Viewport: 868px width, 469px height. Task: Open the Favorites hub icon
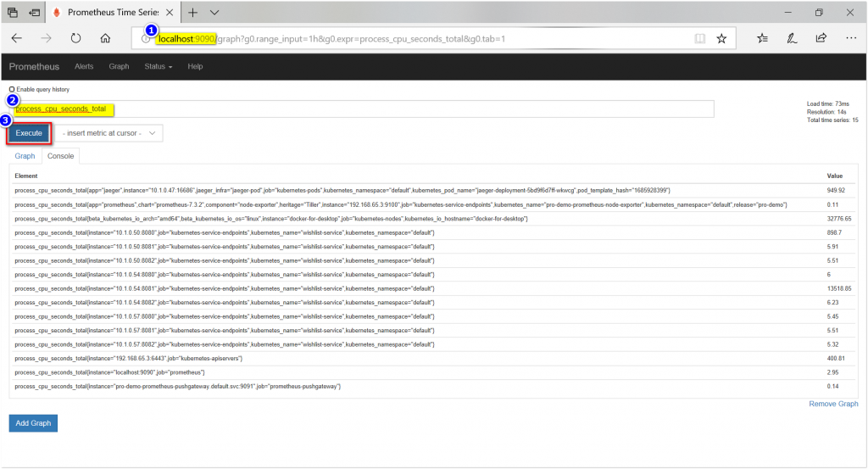[762, 38]
